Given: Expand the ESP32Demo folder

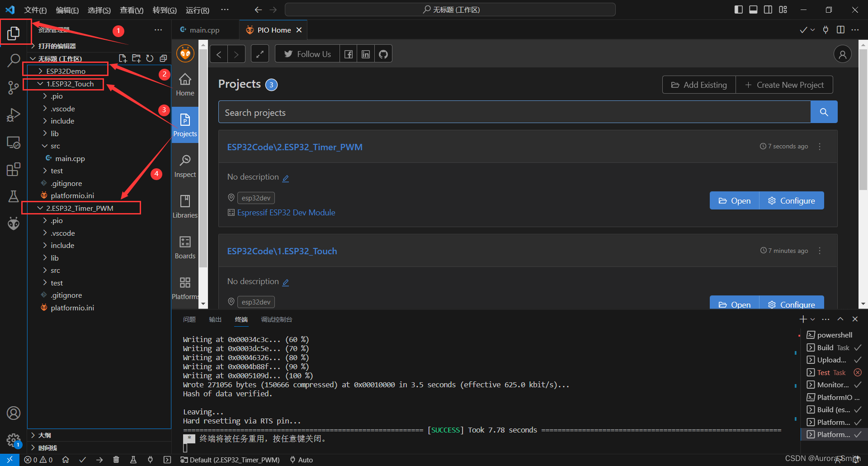Looking at the screenshot, I should 66,71.
